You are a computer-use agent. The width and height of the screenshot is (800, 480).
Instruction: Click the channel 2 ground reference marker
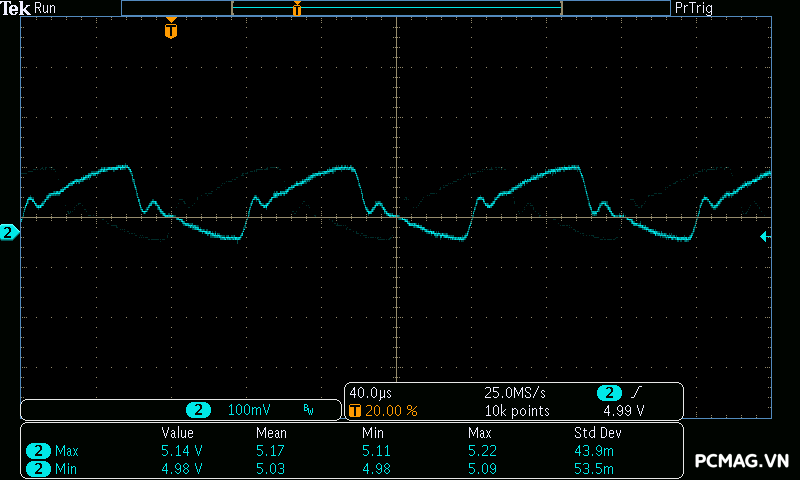pyautogui.click(x=9, y=233)
